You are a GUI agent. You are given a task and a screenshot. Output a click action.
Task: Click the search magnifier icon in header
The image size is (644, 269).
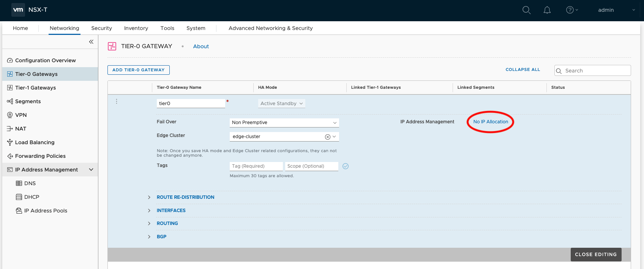click(x=526, y=10)
